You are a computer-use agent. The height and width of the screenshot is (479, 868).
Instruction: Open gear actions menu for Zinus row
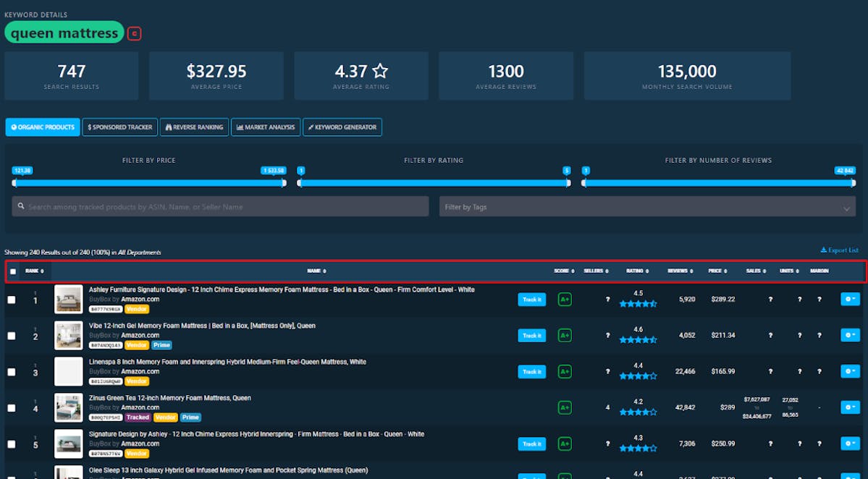850,407
